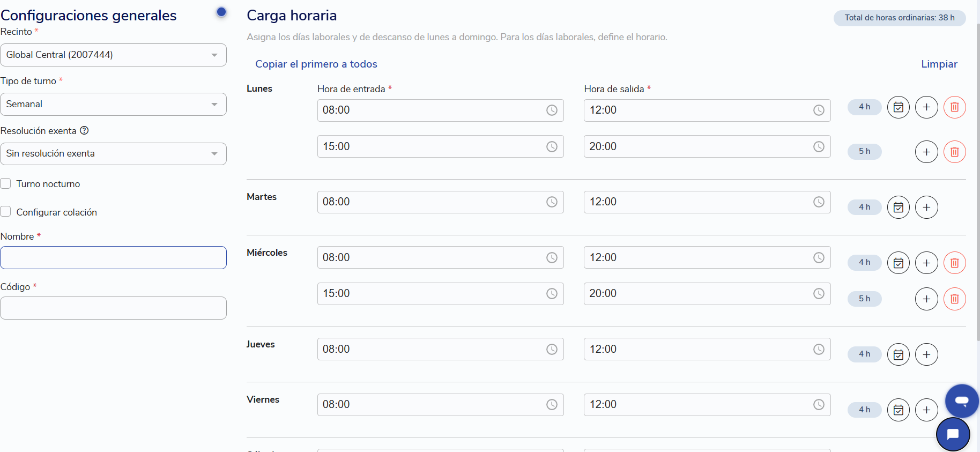
Task: Open the chat bubble widget icon
Action: click(953, 434)
